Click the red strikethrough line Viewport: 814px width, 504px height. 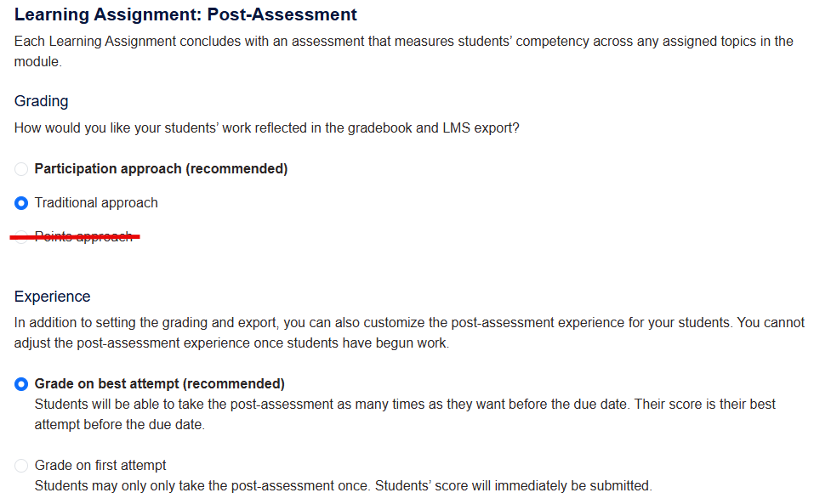pos(75,238)
